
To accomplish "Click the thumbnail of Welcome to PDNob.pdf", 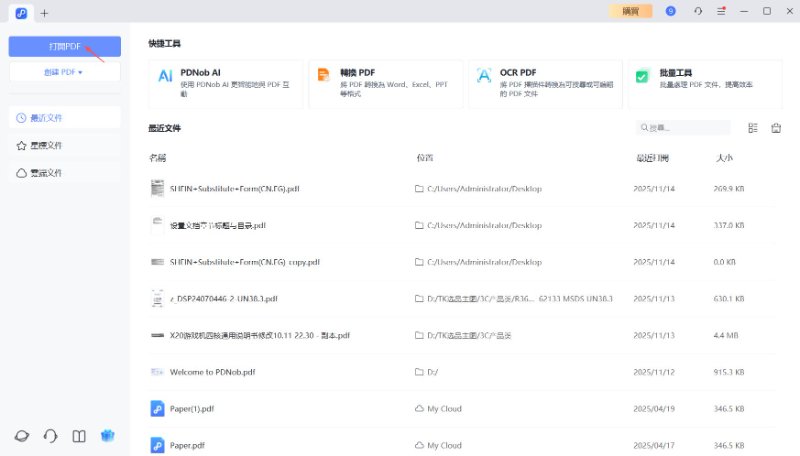I will (x=157, y=372).
